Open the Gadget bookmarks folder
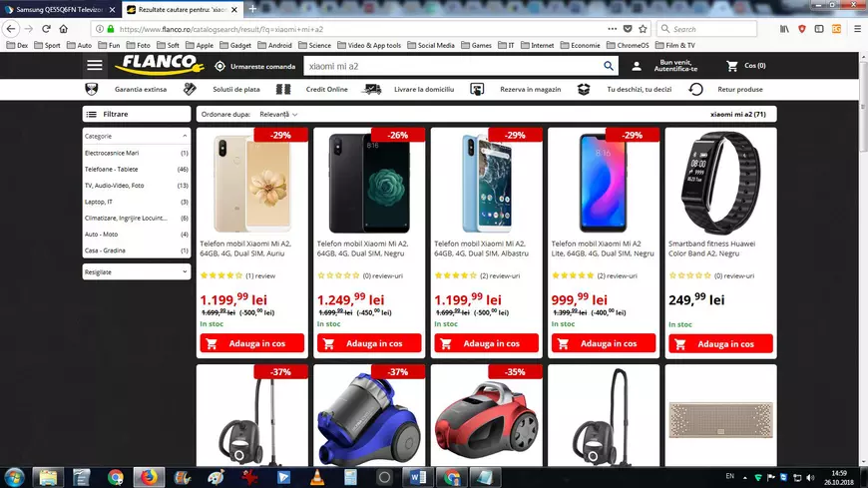Screen dimensions: 868x488 [235, 46]
